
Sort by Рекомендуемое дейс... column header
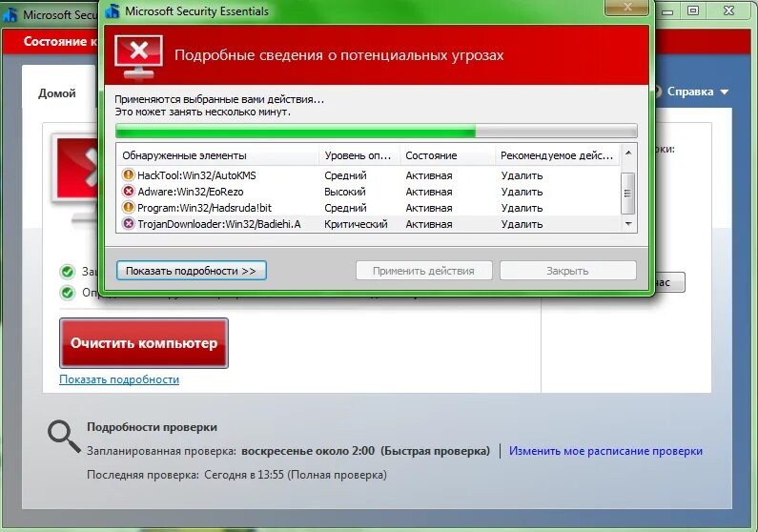[558, 155]
